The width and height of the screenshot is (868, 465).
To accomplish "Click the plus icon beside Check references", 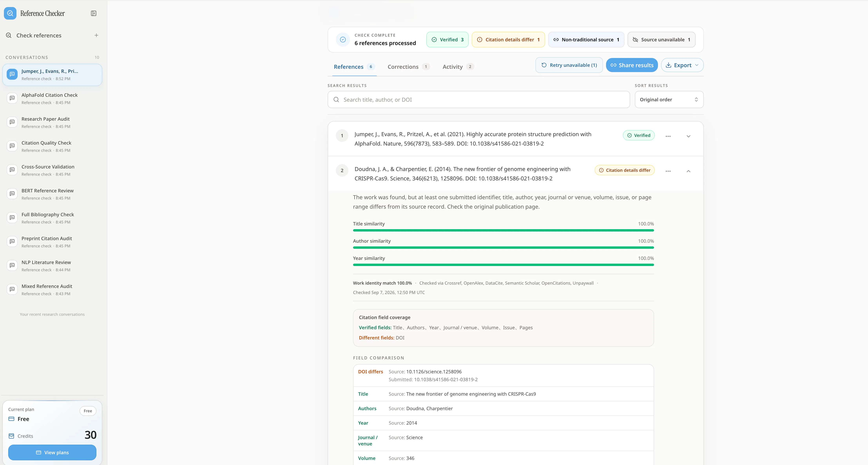I will coord(96,35).
